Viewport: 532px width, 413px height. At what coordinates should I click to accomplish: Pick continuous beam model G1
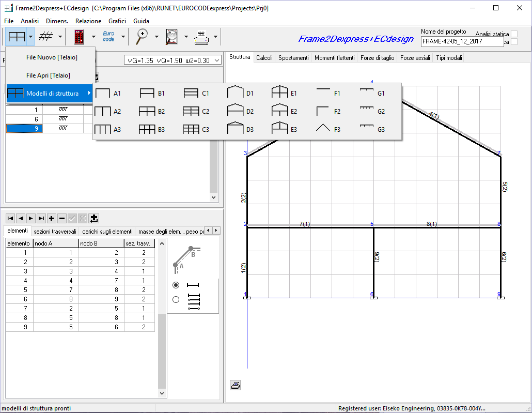(x=372, y=93)
